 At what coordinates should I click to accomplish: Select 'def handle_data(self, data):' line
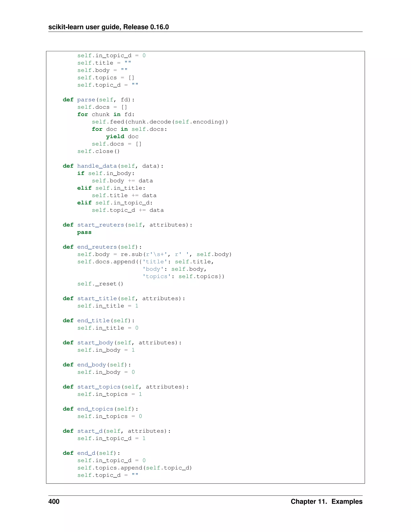[x=113, y=166]
